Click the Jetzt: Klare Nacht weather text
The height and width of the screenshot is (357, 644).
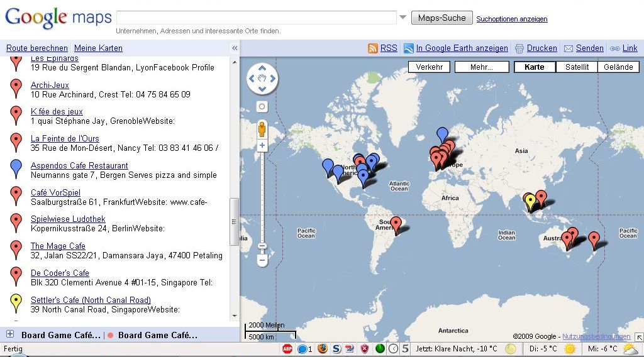457,349
